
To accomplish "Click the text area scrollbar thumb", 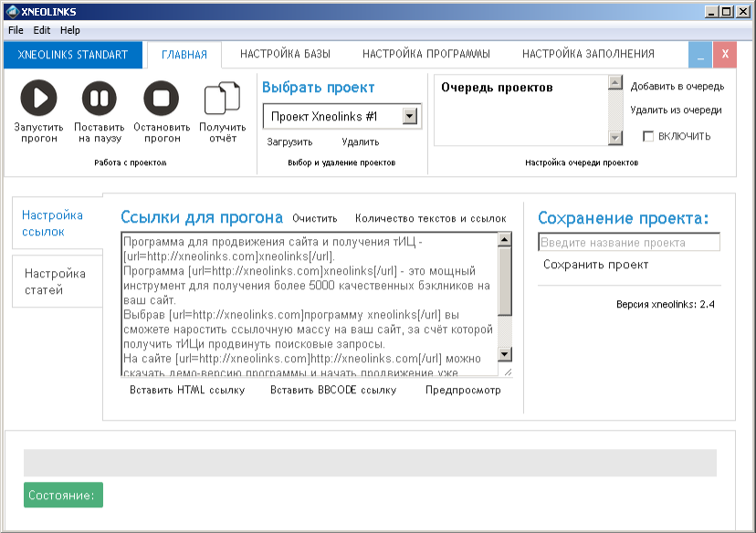I will pyautogui.click(x=505, y=281).
